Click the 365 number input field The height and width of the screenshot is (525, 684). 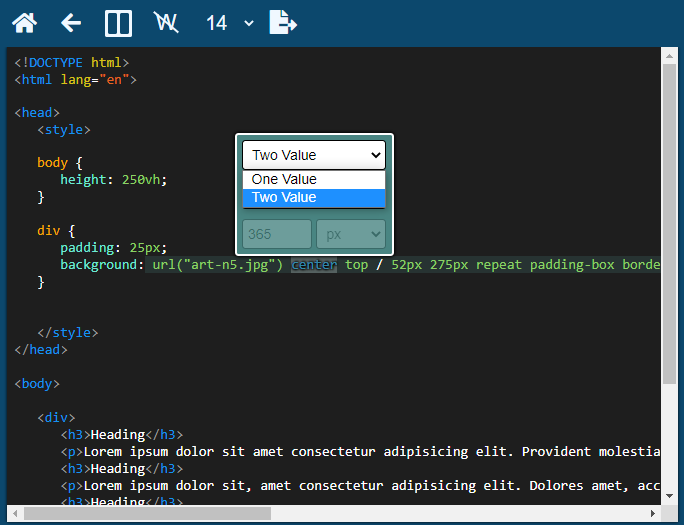(x=277, y=234)
